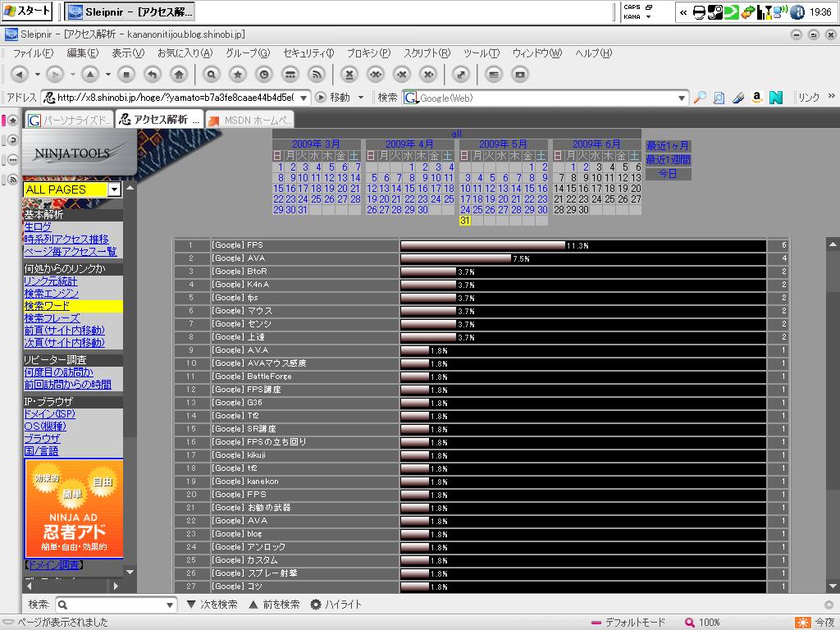Expand hidden system tray icons chevron
Screen dimensions: 840x630
pyautogui.click(x=683, y=12)
